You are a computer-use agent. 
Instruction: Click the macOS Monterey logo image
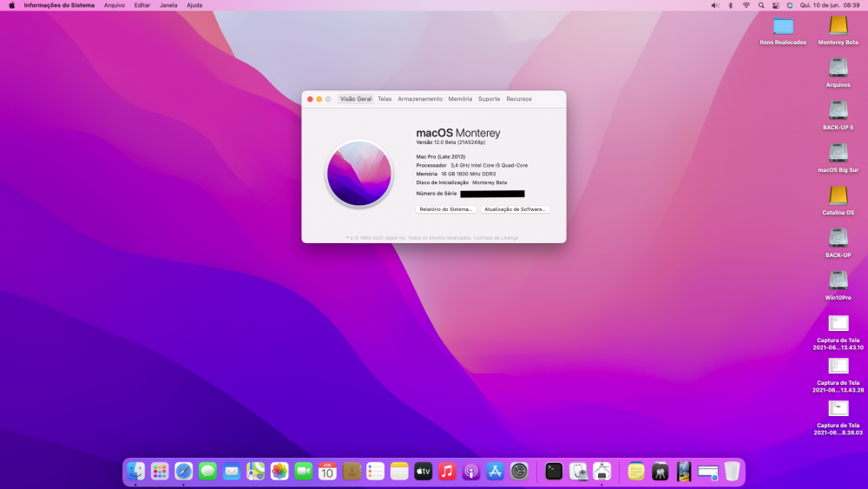point(358,174)
